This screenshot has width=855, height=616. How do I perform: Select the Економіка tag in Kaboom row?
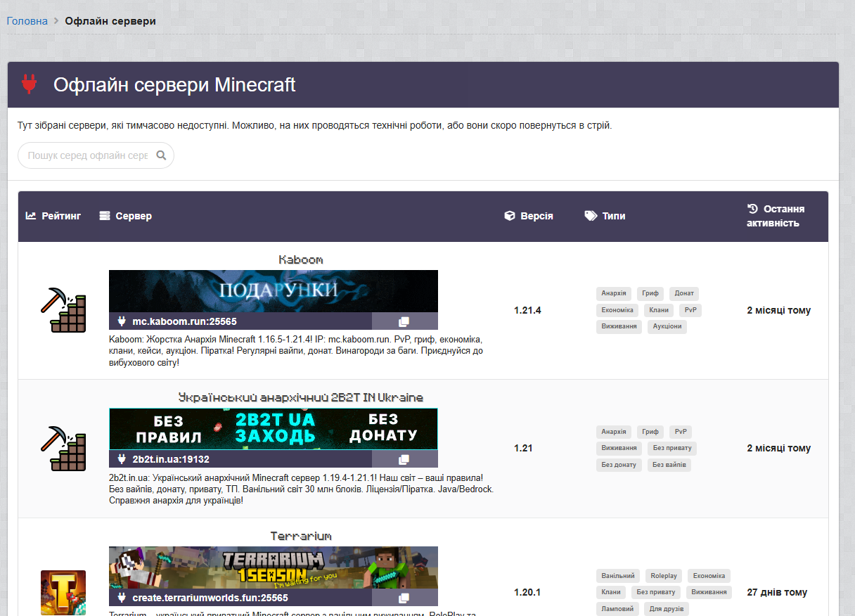click(617, 310)
